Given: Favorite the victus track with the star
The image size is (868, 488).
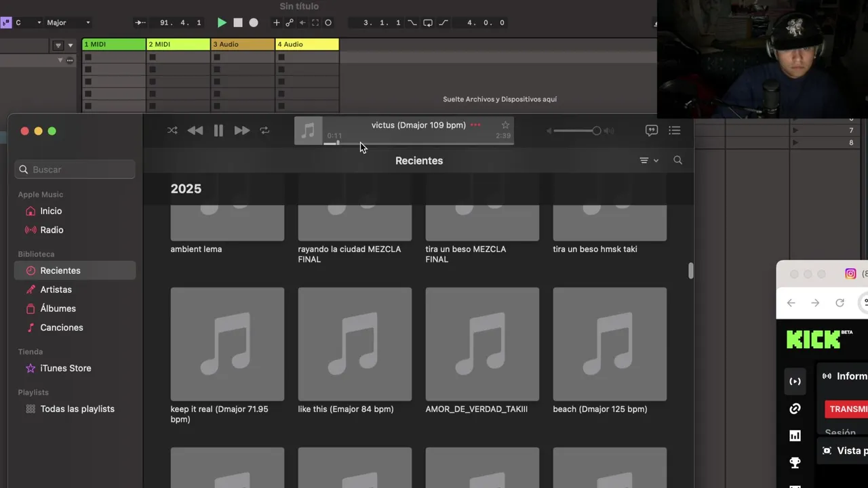Looking at the screenshot, I should [505, 125].
